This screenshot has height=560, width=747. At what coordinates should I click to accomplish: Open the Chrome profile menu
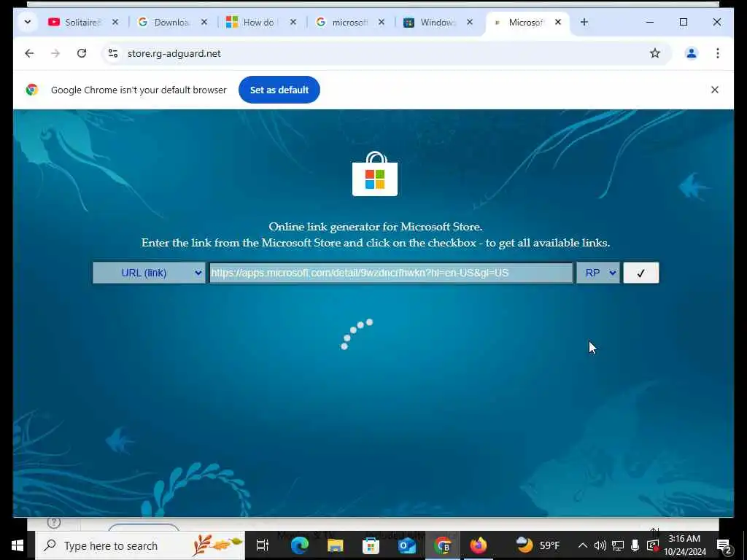pyautogui.click(x=692, y=53)
